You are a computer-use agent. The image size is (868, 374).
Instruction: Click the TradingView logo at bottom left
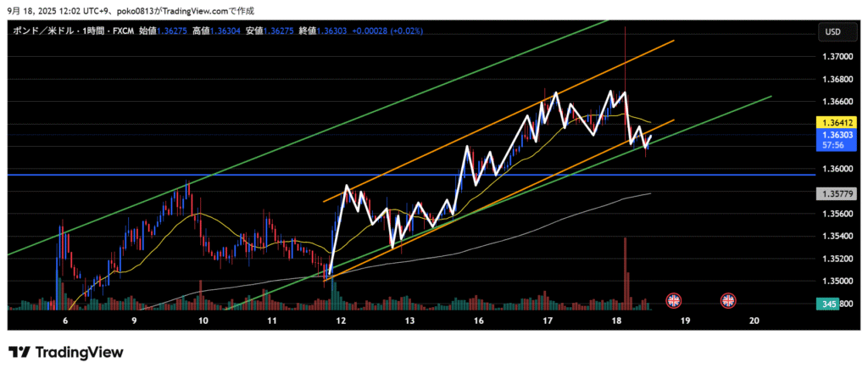66,352
